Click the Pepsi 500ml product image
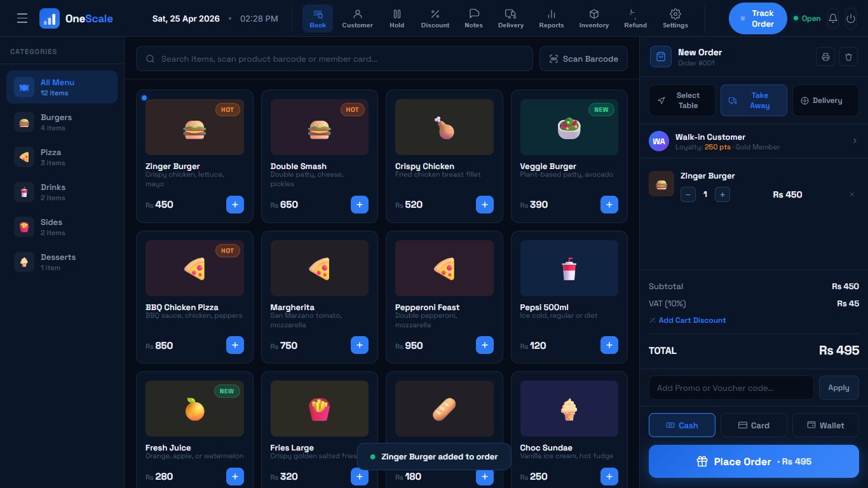This screenshot has height=488, width=868. point(569,268)
